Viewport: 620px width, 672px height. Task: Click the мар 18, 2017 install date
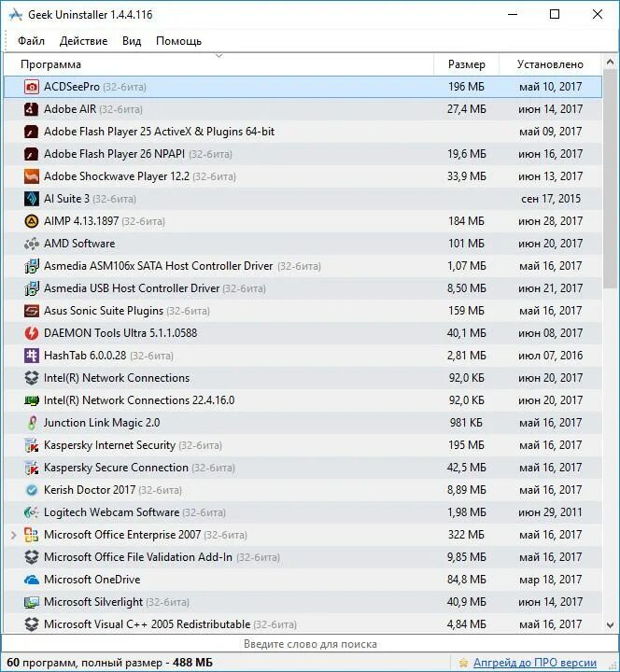tap(550, 580)
